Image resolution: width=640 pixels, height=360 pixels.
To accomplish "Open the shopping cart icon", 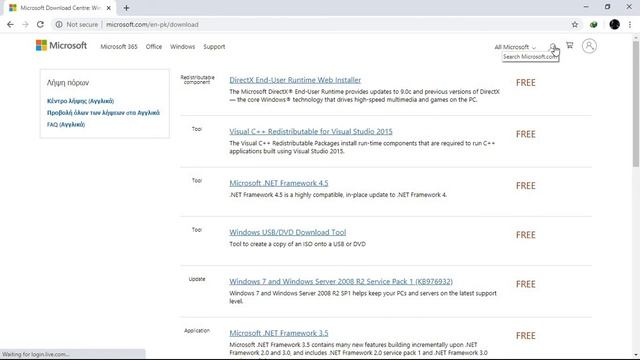I will (569, 45).
